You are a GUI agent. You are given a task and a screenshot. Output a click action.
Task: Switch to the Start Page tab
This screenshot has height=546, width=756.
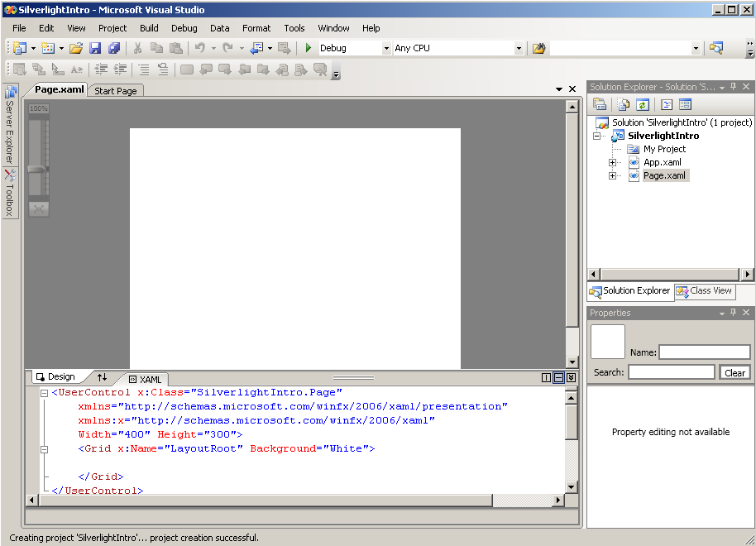point(116,91)
